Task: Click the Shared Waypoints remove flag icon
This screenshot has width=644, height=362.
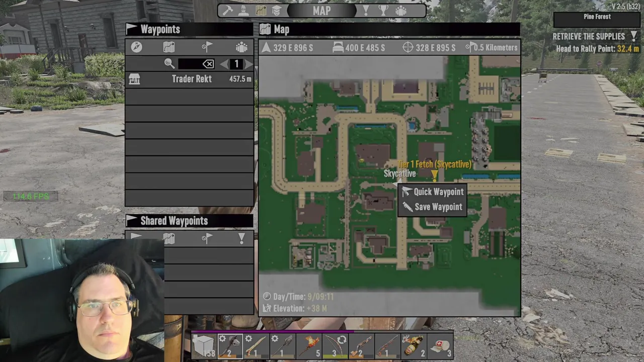Action: tap(207, 238)
